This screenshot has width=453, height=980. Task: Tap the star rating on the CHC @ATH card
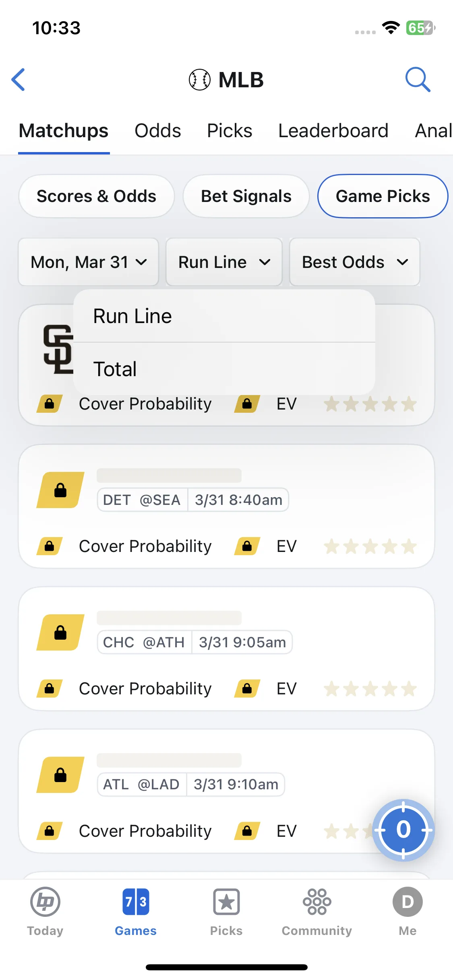coord(370,689)
